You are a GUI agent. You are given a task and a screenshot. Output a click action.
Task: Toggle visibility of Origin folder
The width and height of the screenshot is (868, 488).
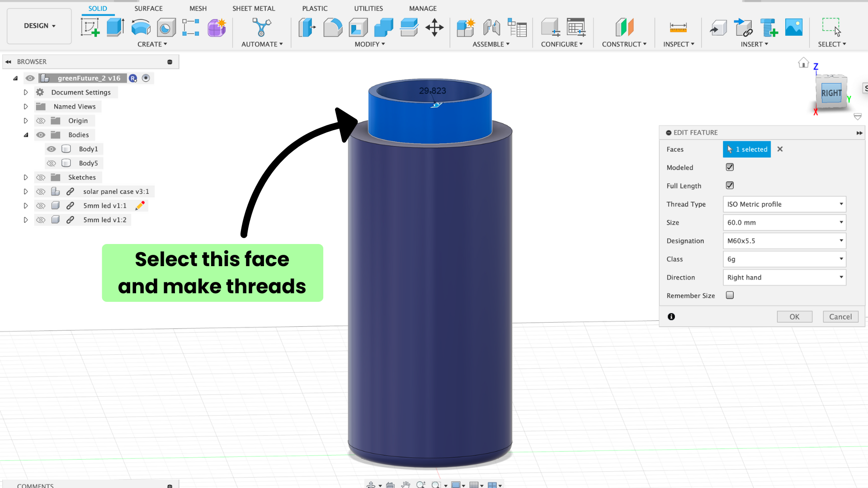(41, 121)
